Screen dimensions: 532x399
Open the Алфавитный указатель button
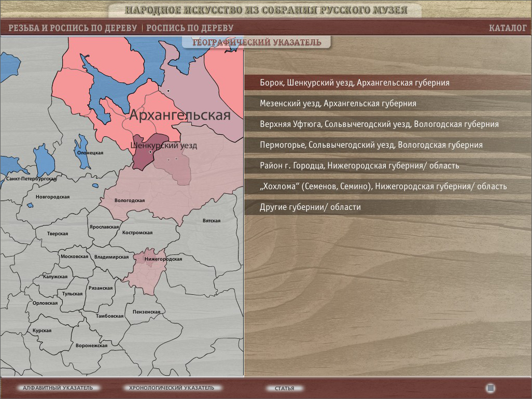click(58, 388)
